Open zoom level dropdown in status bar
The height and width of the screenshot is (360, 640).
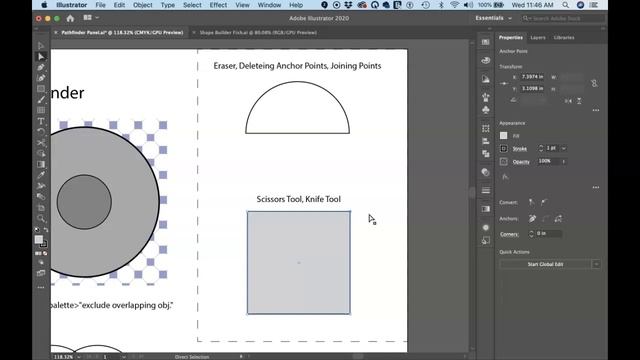pyautogui.click(x=79, y=357)
